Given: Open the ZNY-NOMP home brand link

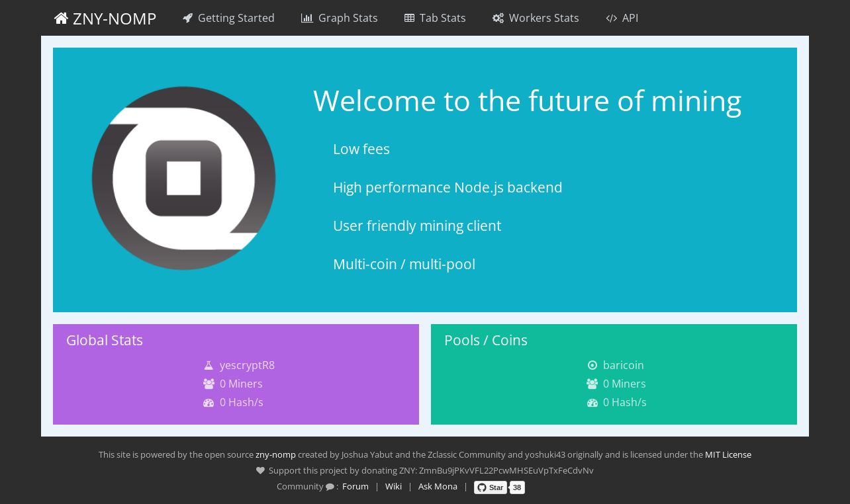Looking at the screenshot, I should tap(105, 19).
